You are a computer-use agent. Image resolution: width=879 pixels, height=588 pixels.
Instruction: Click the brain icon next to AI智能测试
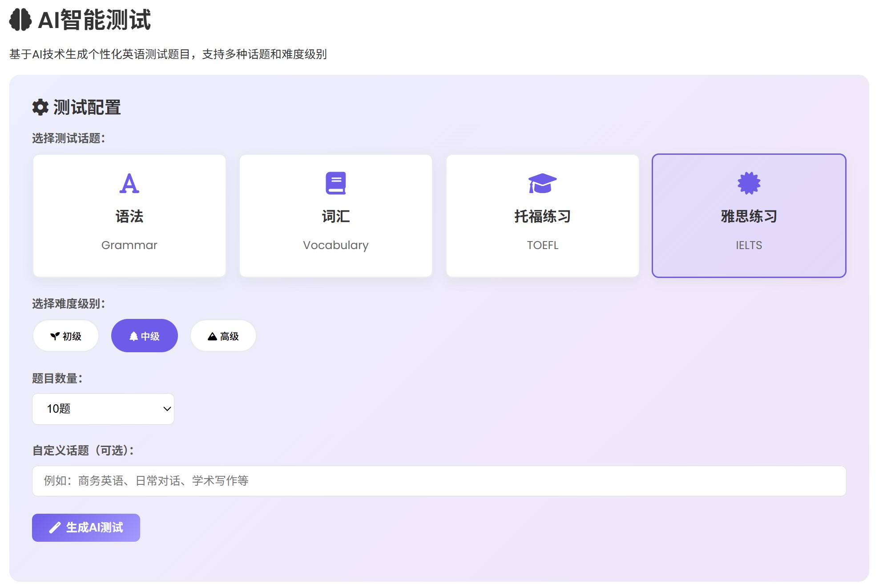[x=20, y=20]
